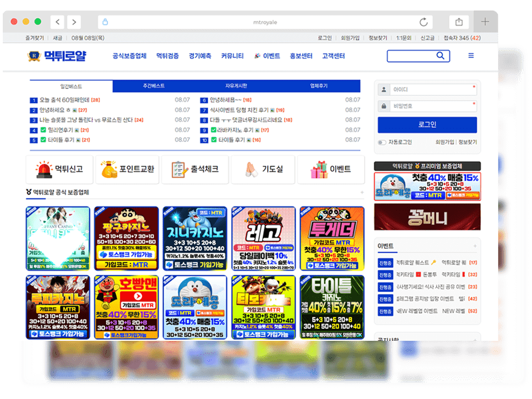Open the 도라에몽 premium sidebar banner
Viewport: 532px width, 399px height.
coord(427,186)
